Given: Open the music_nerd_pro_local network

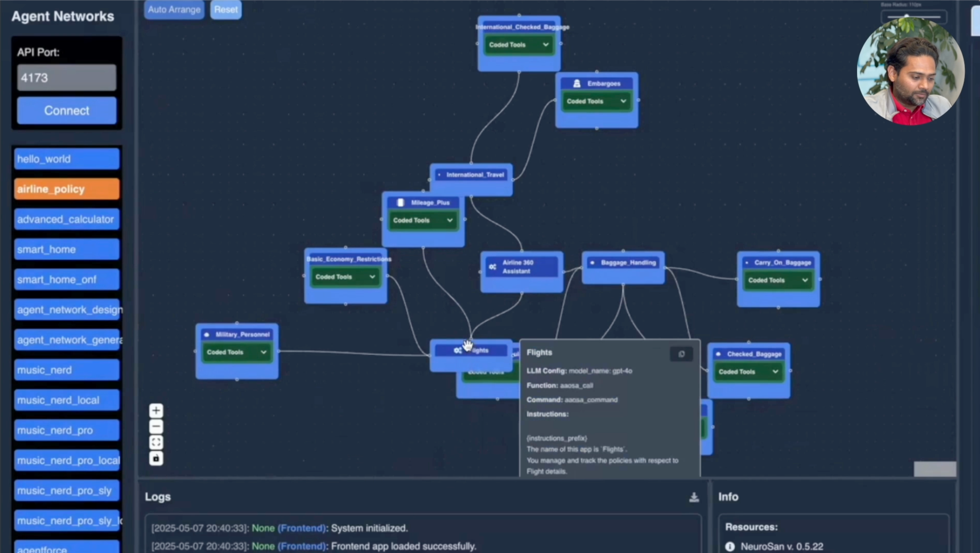Looking at the screenshot, I should click(67, 461).
